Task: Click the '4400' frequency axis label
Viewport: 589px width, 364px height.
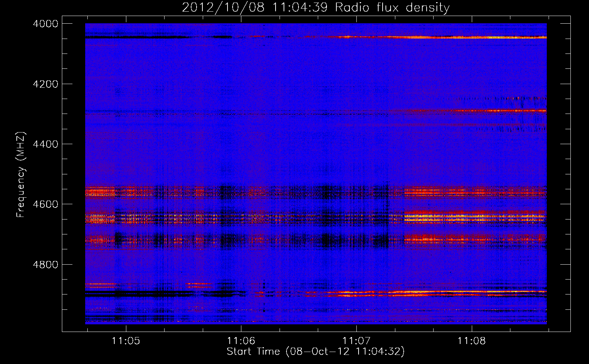Action: pos(46,144)
